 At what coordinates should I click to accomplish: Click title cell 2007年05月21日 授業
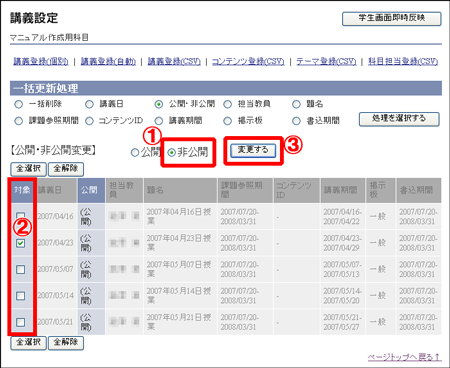coord(180,322)
